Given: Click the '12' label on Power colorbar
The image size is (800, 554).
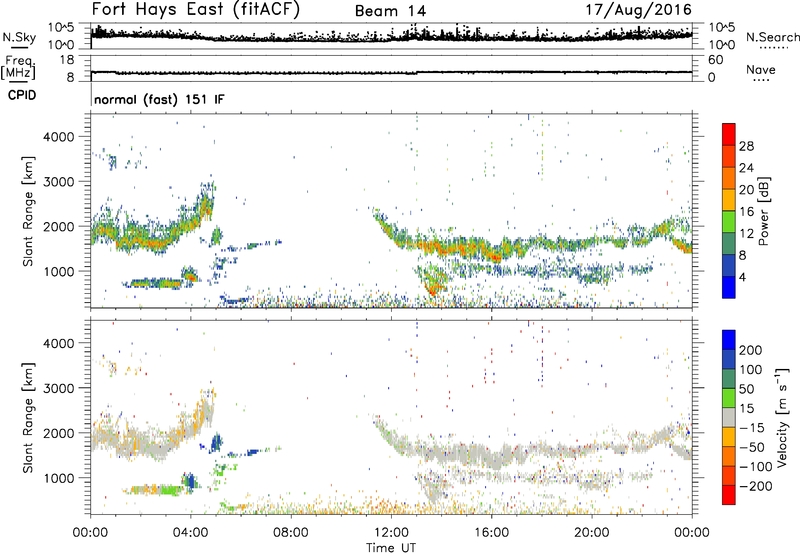Looking at the screenshot, I should click(746, 234).
